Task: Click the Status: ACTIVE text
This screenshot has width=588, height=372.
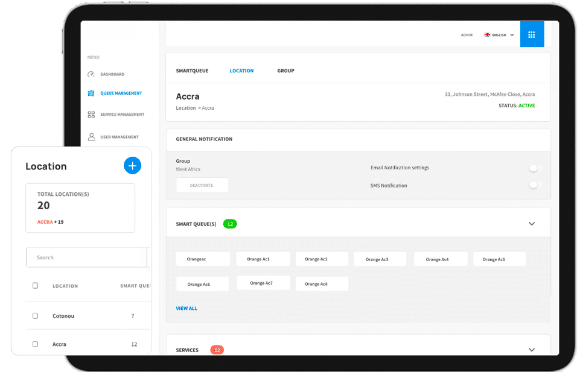Action: click(x=516, y=105)
